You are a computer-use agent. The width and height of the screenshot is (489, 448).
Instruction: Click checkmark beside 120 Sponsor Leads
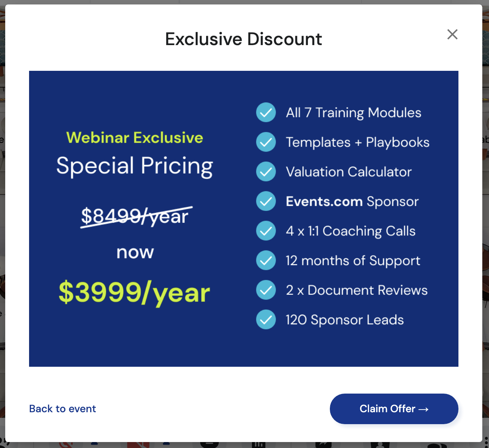266,319
